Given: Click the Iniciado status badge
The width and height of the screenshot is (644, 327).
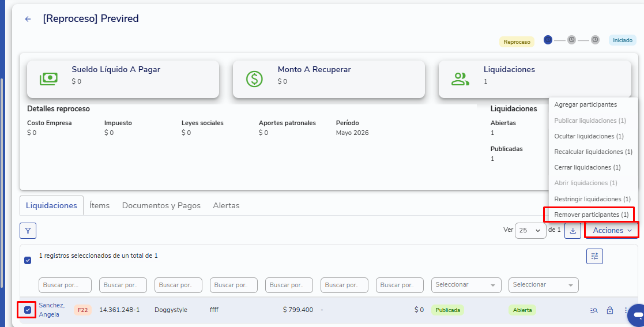Looking at the screenshot, I should pos(623,40).
